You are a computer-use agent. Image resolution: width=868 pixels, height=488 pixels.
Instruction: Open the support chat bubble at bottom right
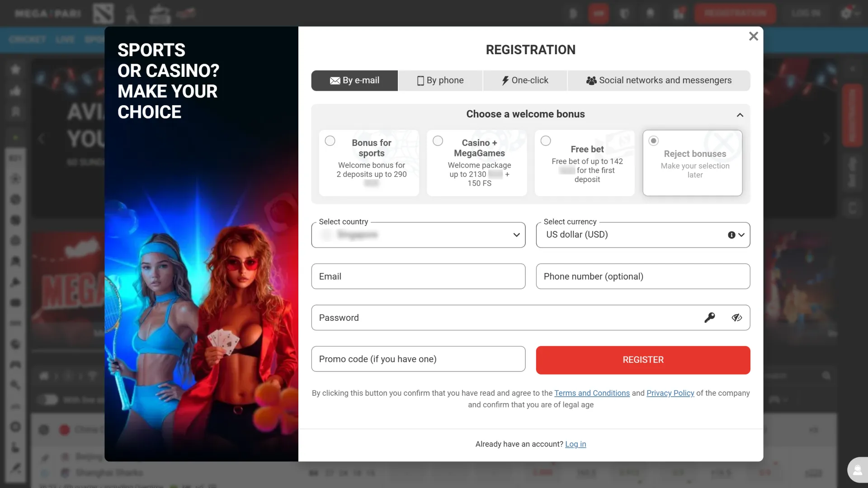pos(858,470)
